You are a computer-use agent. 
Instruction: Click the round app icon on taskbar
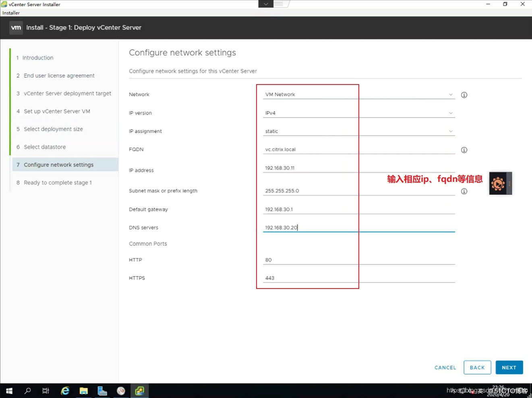tap(121, 391)
